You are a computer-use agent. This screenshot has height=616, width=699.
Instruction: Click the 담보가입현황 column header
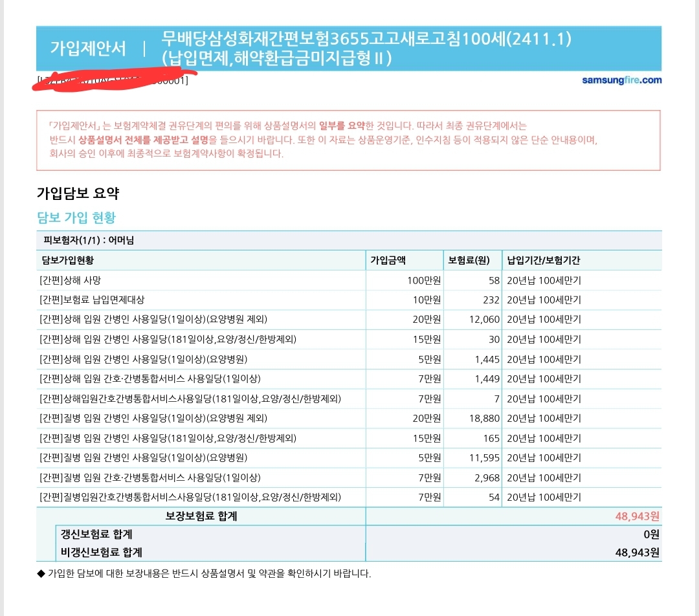click(72, 261)
